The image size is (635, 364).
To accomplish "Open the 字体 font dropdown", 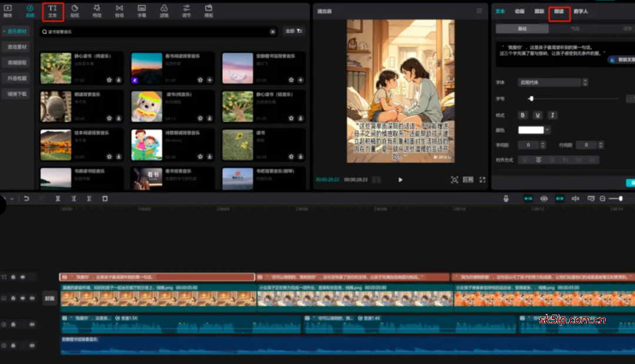I will pos(549,83).
